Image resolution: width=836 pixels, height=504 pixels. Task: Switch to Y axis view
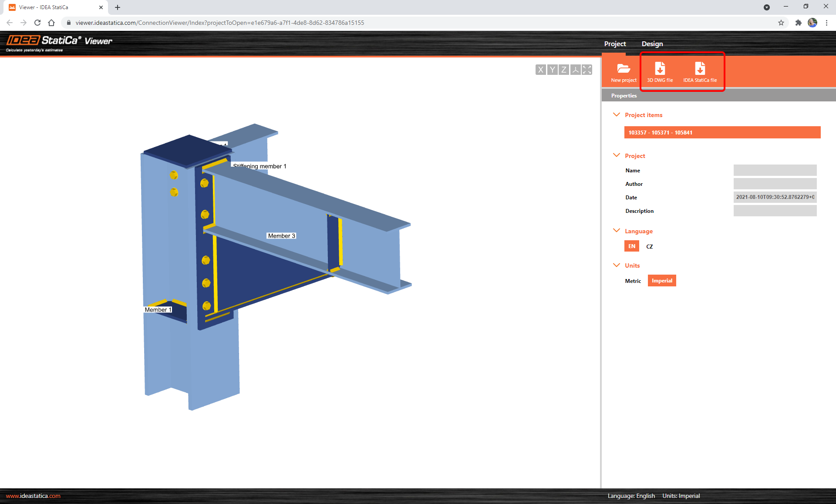(552, 70)
